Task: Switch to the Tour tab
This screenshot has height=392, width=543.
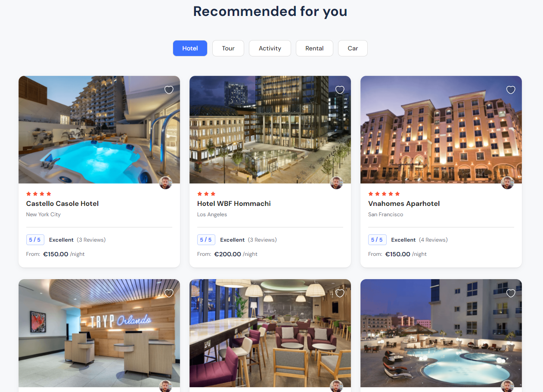Action: pyautogui.click(x=228, y=48)
